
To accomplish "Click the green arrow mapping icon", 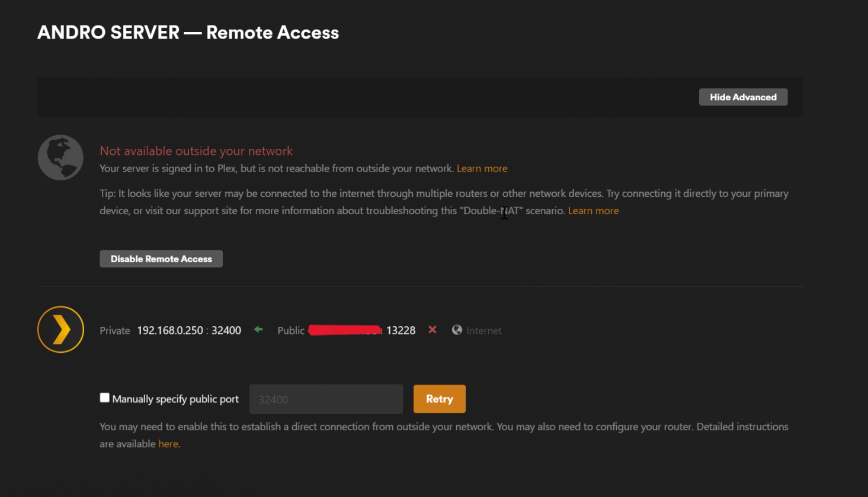I will [258, 329].
